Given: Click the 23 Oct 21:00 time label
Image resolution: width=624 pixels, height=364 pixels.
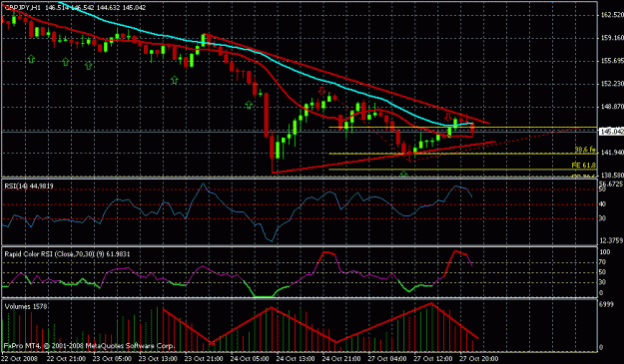Looking at the screenshot, I should pyautogui.click(x=204, y=358).
